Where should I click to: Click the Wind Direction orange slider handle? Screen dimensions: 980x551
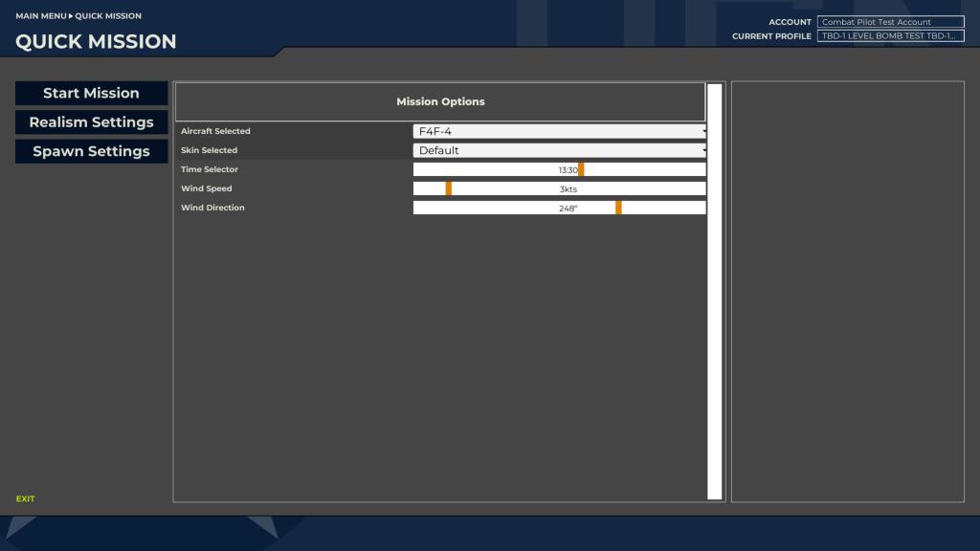618,208
